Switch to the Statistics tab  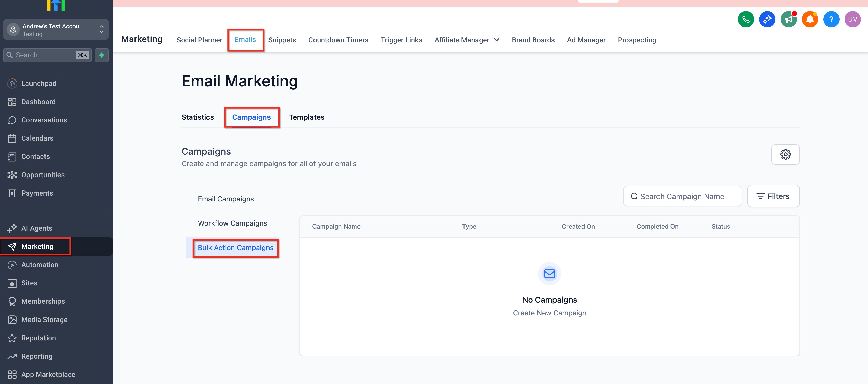pos(198,117)
